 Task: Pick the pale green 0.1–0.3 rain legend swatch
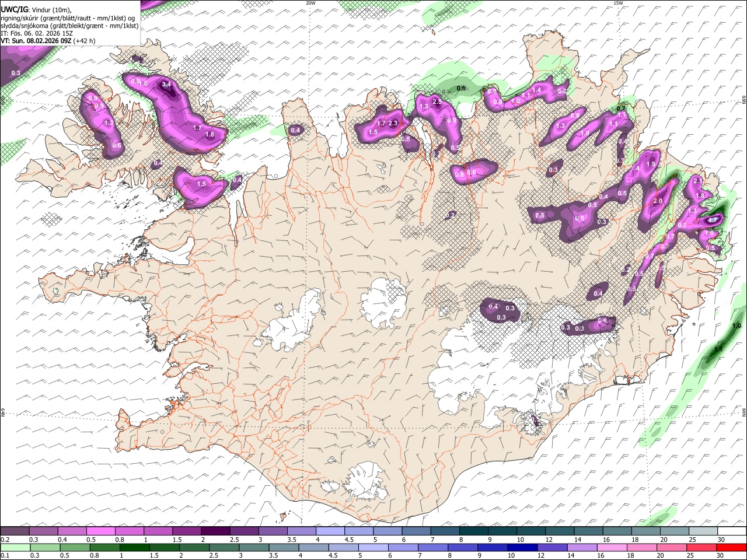point(15,547)
